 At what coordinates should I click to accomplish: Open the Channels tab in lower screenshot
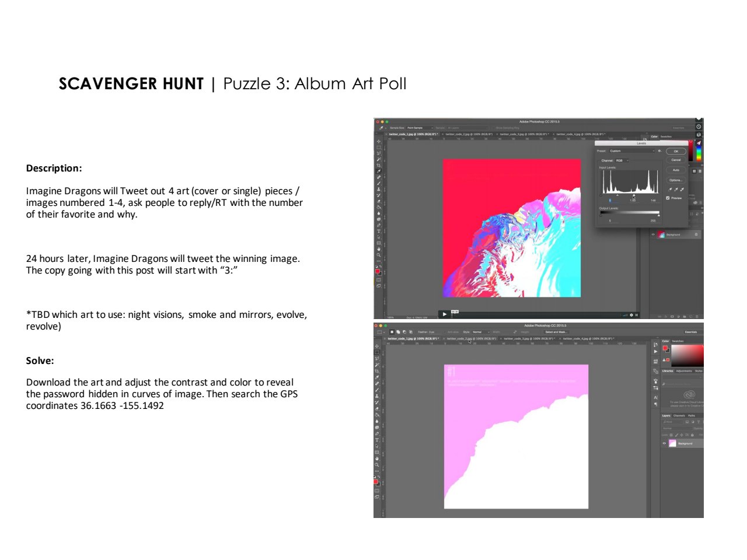point(679,416)
